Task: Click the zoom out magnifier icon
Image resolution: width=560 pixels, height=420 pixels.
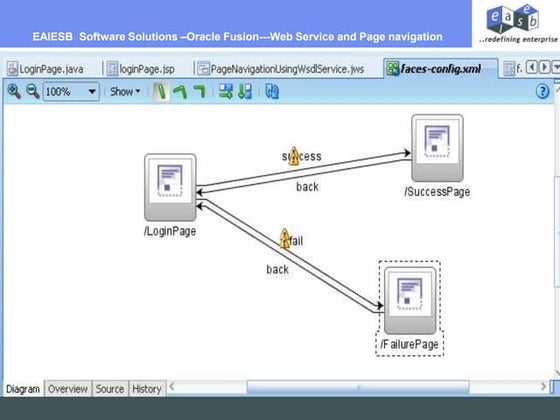Action: coord(33,91)
